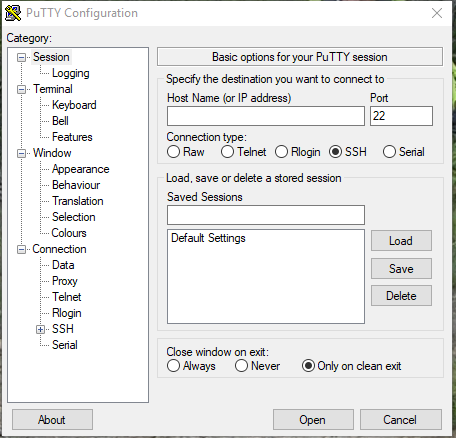Open the Selection category
Viewport: 456px width, 438px height.
(x=74, y=217)
